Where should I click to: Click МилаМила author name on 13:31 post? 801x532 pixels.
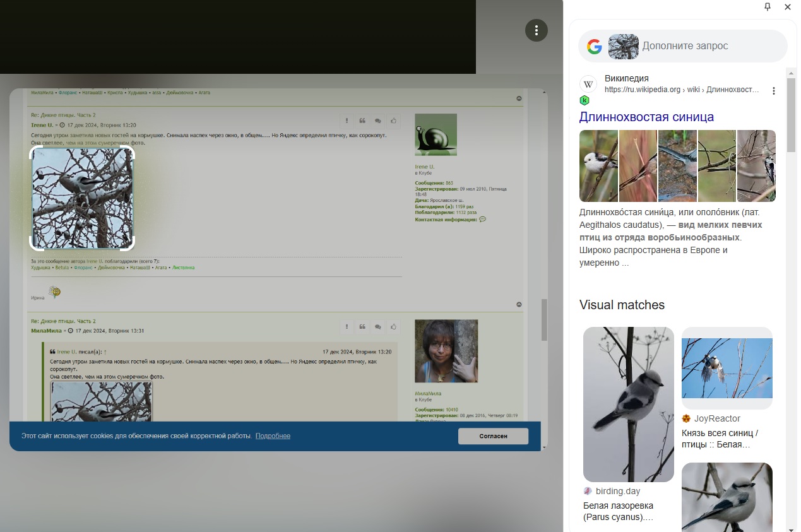coord(47,331)
